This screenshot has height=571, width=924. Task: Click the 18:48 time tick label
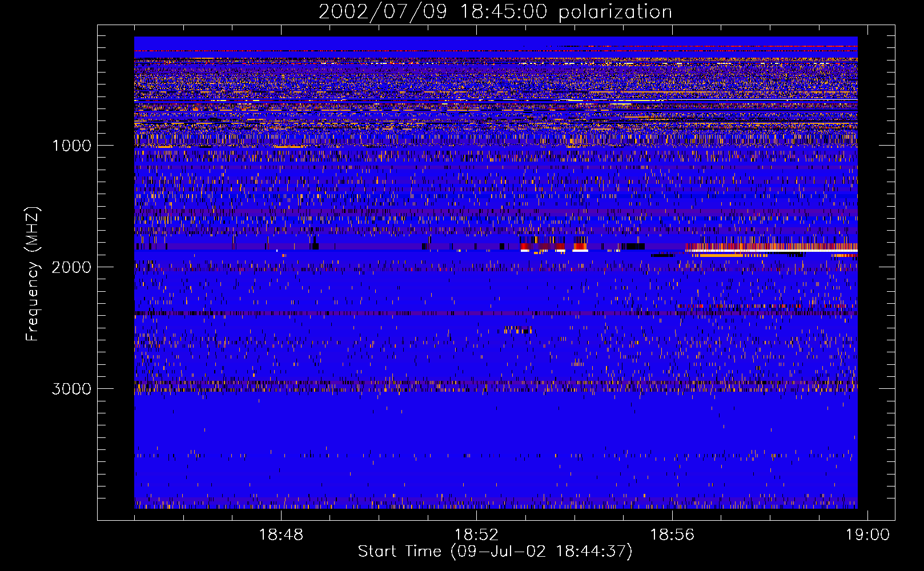tap(281, 535)
